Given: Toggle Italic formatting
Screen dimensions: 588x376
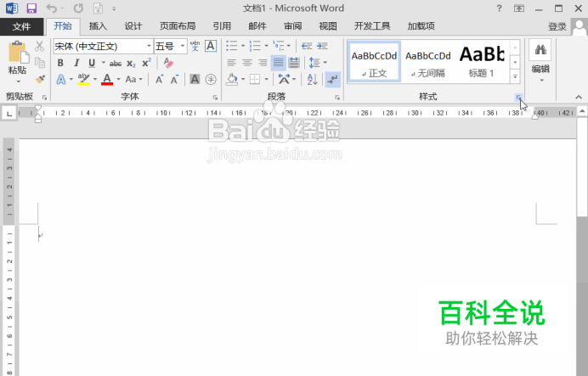Looking at the screenshot, I should (x=76, y=63).
